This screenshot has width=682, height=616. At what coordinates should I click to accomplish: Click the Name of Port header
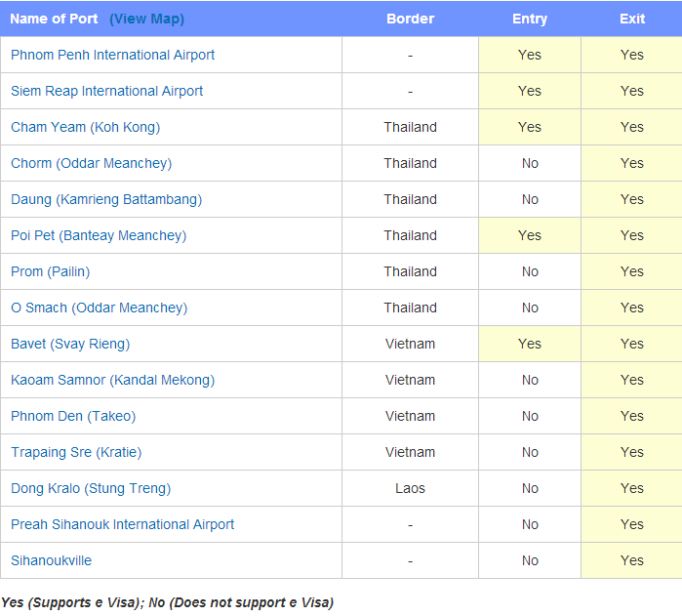(x=54, y=19)
